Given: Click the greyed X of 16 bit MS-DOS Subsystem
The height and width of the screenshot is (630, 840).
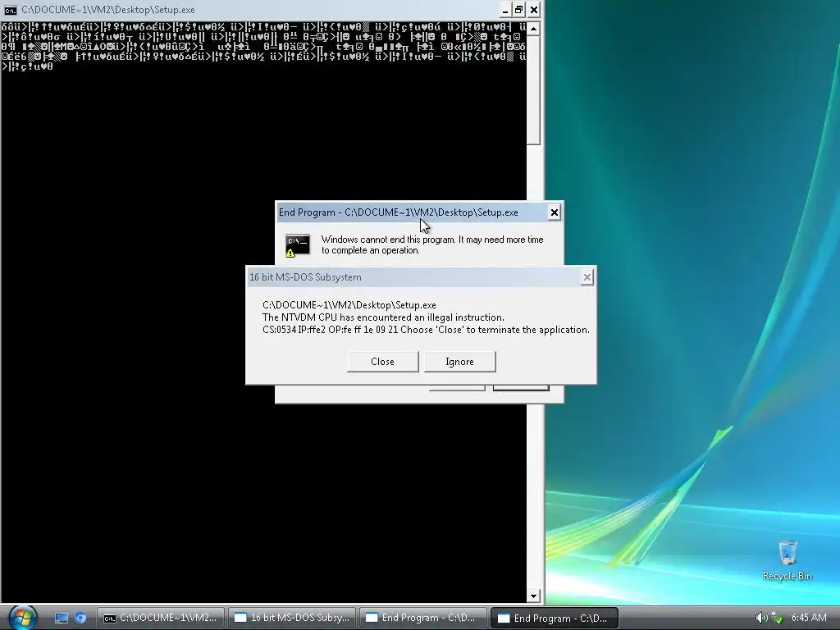Looking at the screenshot, I should coord(587,277).
